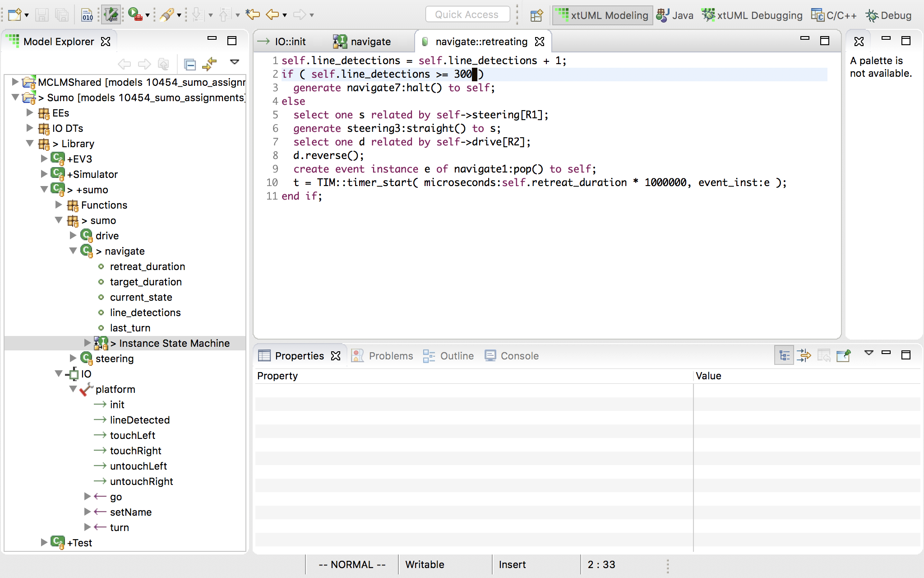The image size is (924, 578).
Task: Expand the EEs package
Action: coord(30,112)
